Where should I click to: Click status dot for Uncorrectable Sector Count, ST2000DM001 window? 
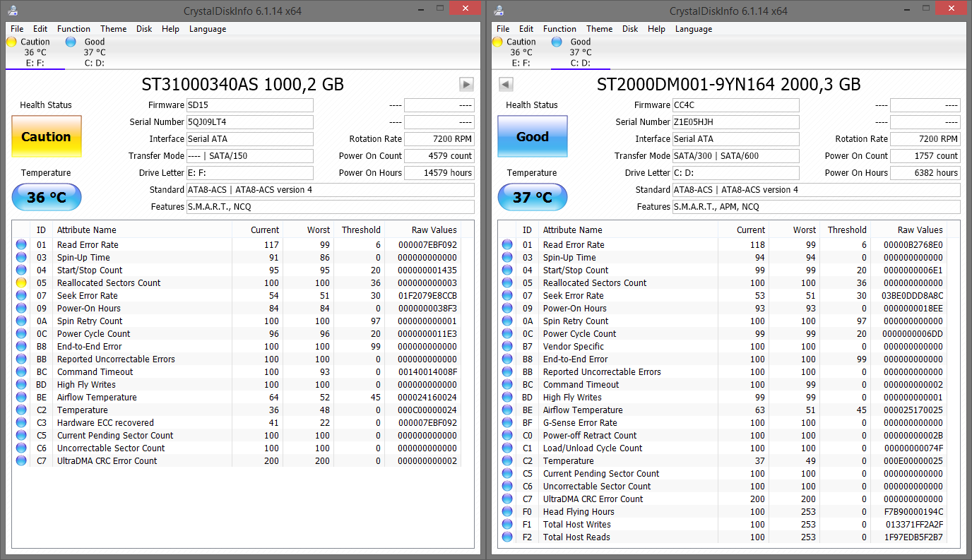507,486
